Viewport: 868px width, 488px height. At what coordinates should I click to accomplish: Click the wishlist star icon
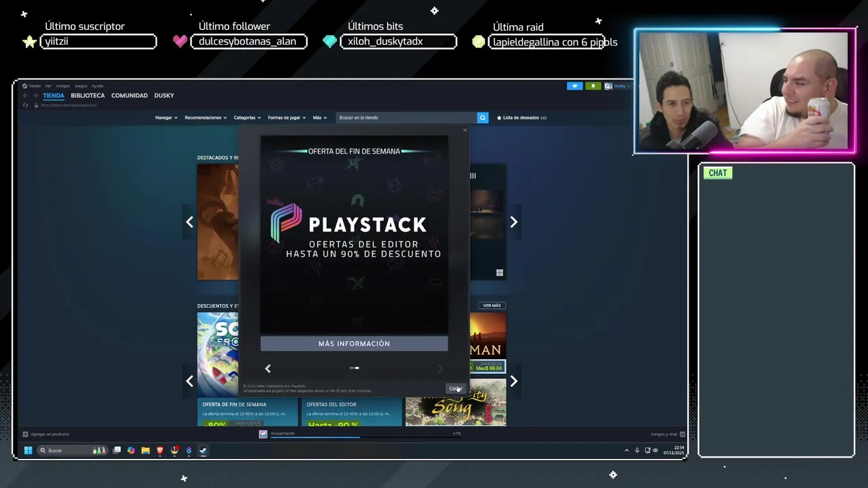coord(499,118)
